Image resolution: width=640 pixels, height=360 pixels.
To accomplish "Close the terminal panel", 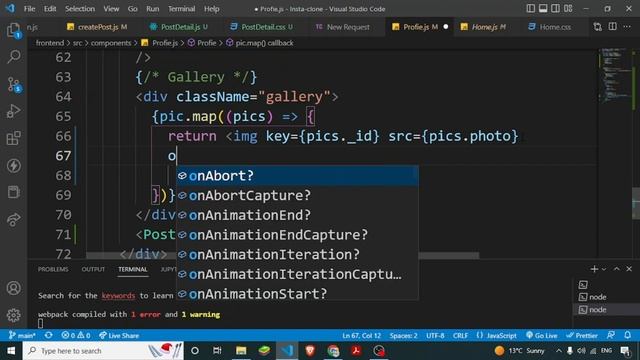I will (x=629, y=269).
